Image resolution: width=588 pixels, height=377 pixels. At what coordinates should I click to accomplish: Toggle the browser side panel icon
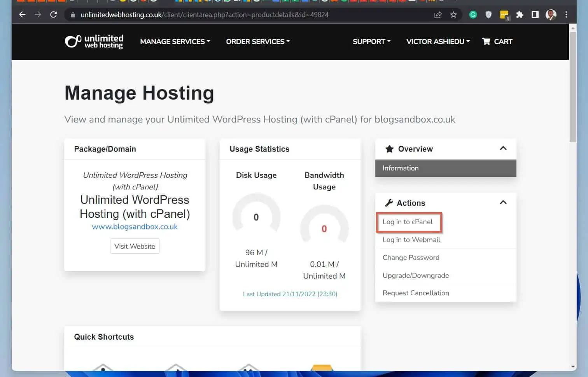[x=535, y=15]
